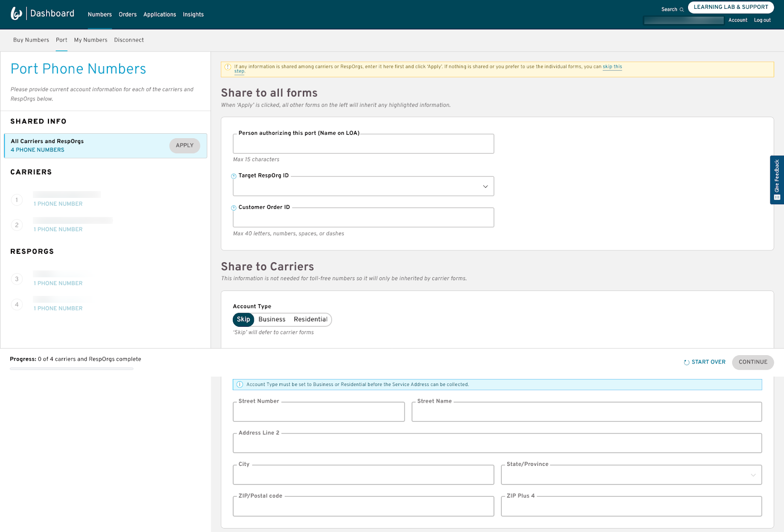This screenshot has height=532, width=784.
Task: Click carrier 1's 1 PHONE NUMBER text
Action: click(58, 204)
